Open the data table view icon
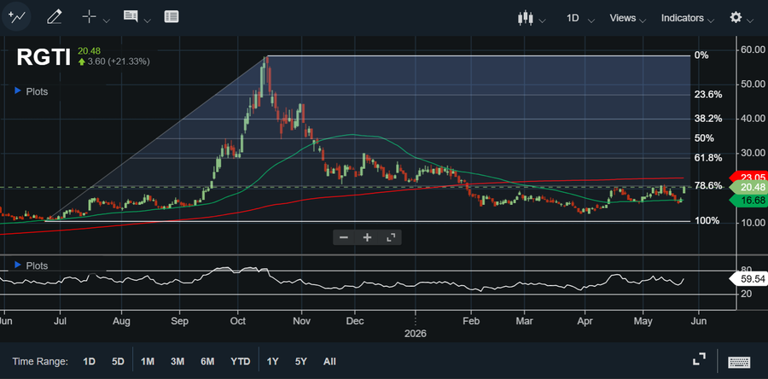The image size is (768, 379). tap(171, 17)
